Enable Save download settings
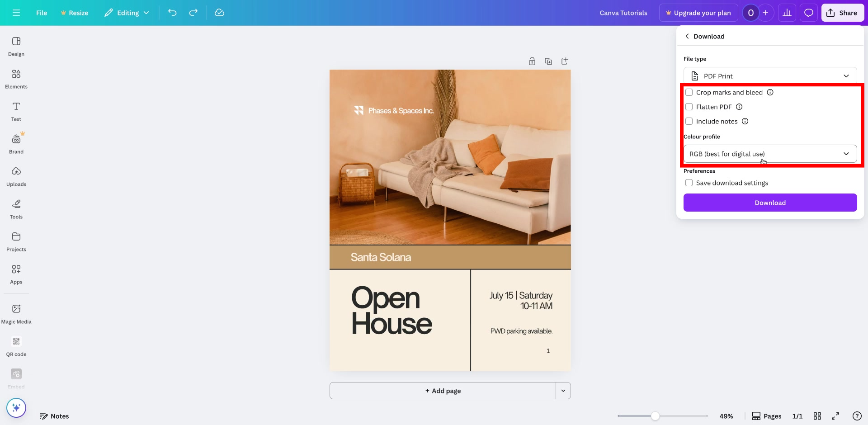 click(689, 183)
